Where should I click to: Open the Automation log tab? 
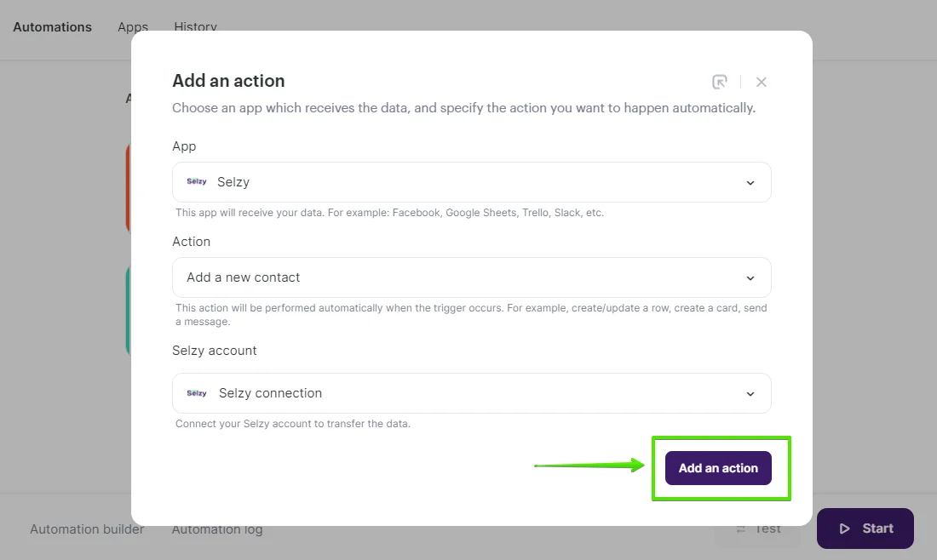coord(217,529)
